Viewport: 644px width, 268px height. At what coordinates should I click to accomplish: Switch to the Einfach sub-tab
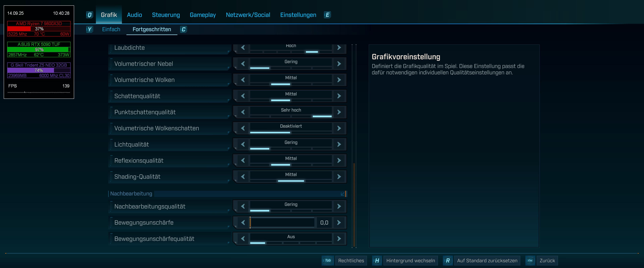(x=111, y=29)
